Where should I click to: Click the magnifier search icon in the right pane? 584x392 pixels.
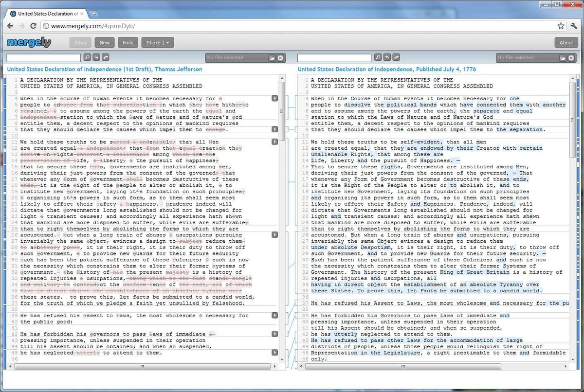pyautogui.click(x=378, y=57)
